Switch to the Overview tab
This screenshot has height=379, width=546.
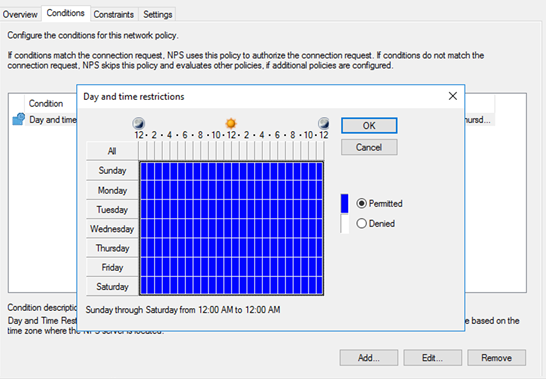[x=20, y=14]
